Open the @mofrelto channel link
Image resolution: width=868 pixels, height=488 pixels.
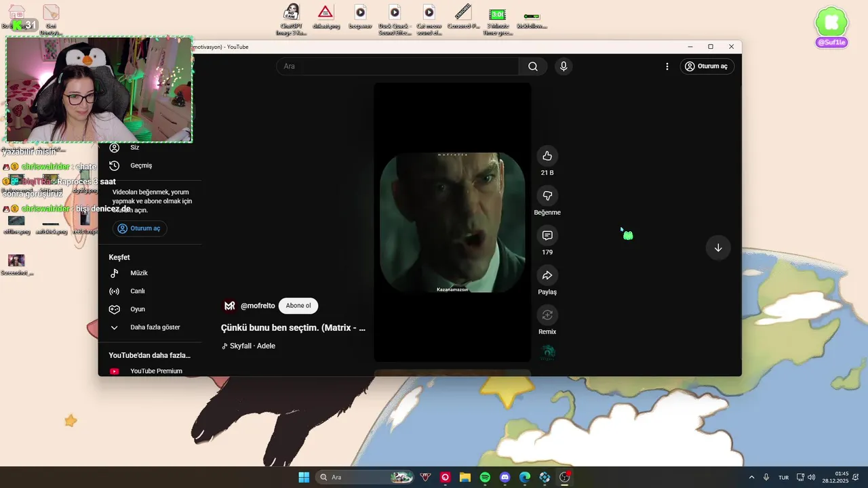click(258, 306)
